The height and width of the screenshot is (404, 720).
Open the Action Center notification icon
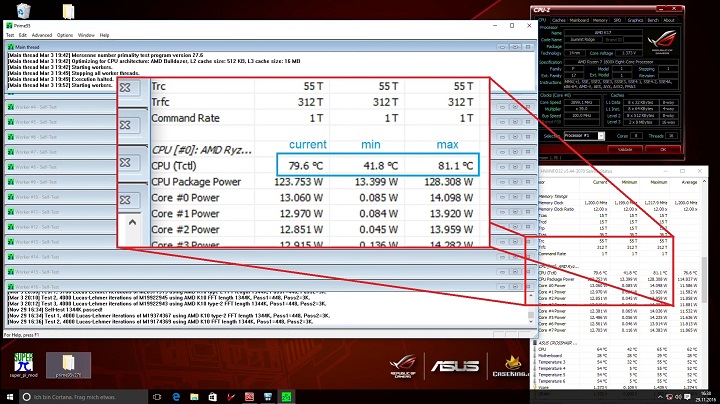687,397
